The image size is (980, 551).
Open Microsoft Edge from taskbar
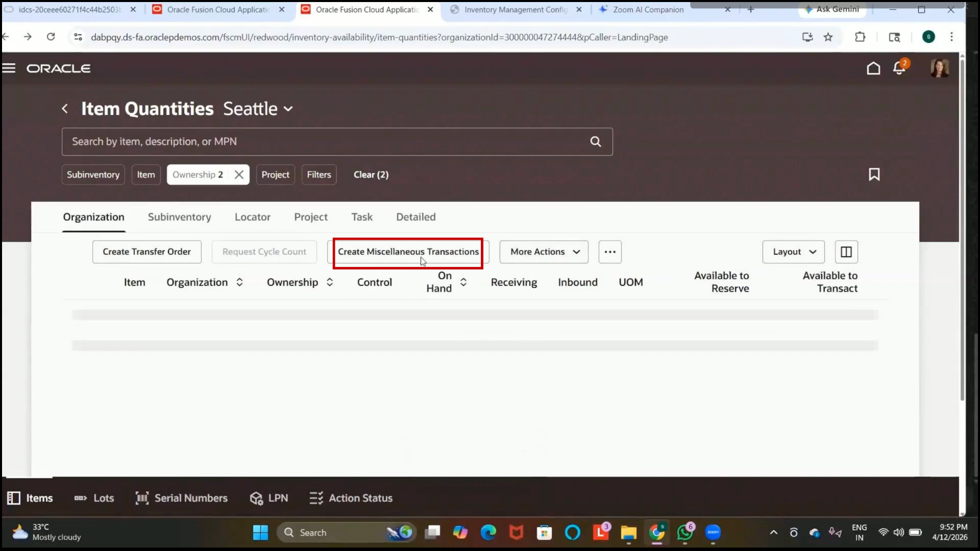coord(488,533)
